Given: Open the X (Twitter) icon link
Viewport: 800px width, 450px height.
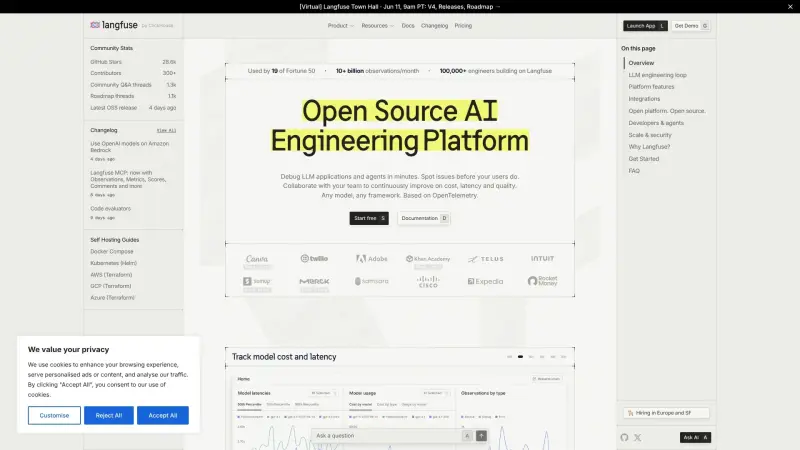Looking at the screenshot, I should [x=638, y=437].
